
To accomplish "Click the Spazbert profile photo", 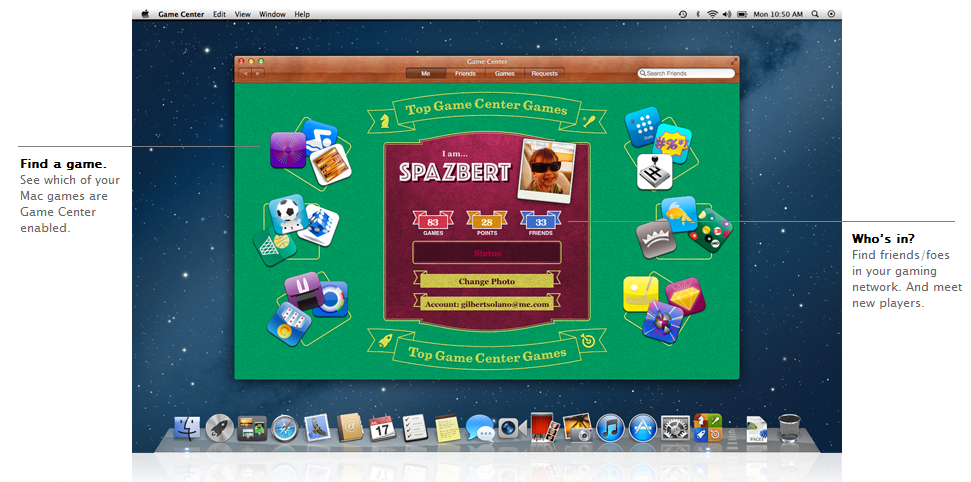I will coord(547,171).
